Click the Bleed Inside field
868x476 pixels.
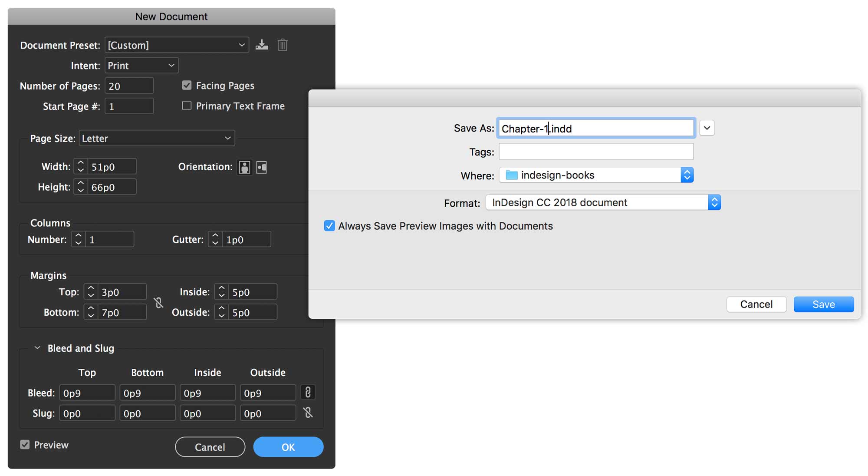point(208,393)
